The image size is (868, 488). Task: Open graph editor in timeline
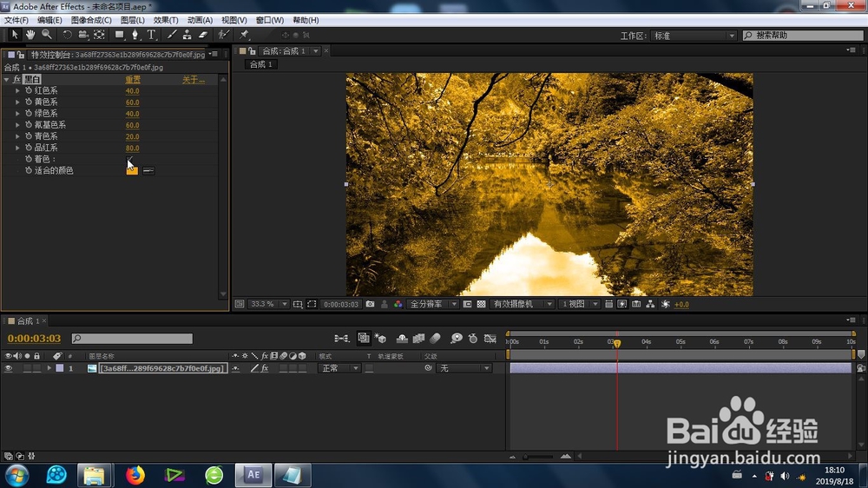coord(490,339)
